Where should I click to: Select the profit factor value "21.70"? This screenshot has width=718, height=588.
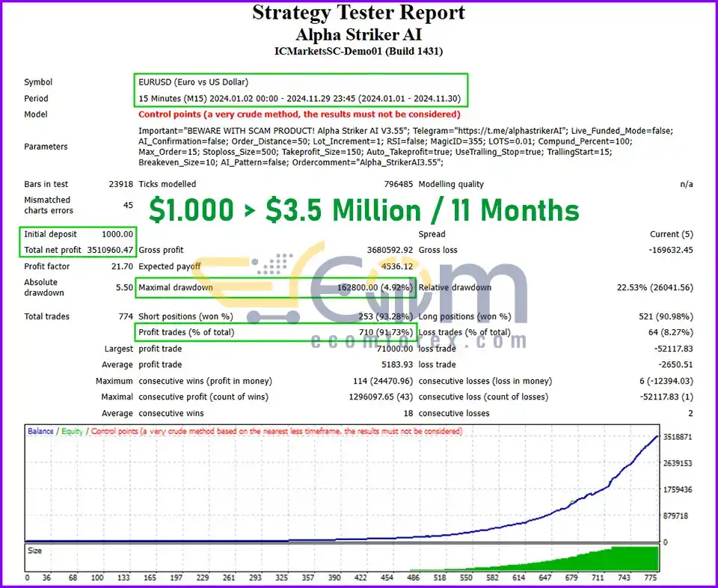(122, 266)
